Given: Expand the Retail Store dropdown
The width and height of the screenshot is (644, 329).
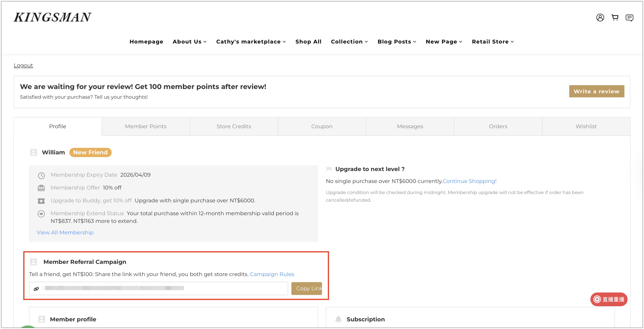Looking at the screenshot, I should 493,42.
